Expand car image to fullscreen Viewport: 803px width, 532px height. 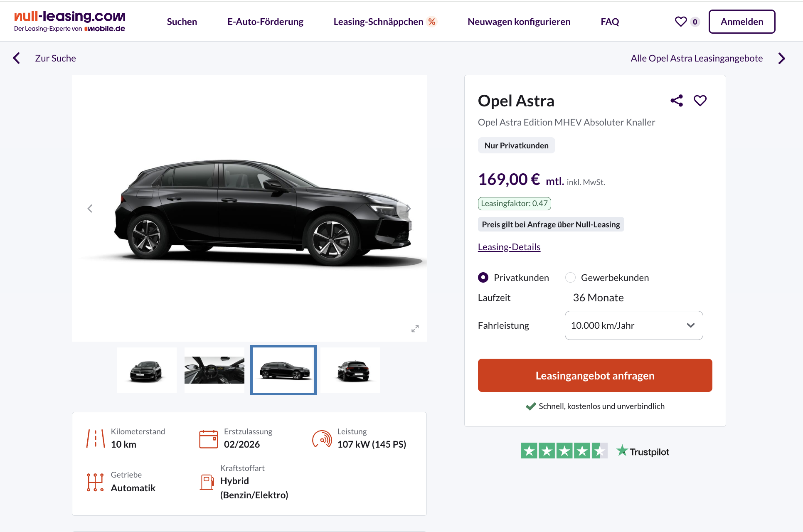(x=415, y=329)
